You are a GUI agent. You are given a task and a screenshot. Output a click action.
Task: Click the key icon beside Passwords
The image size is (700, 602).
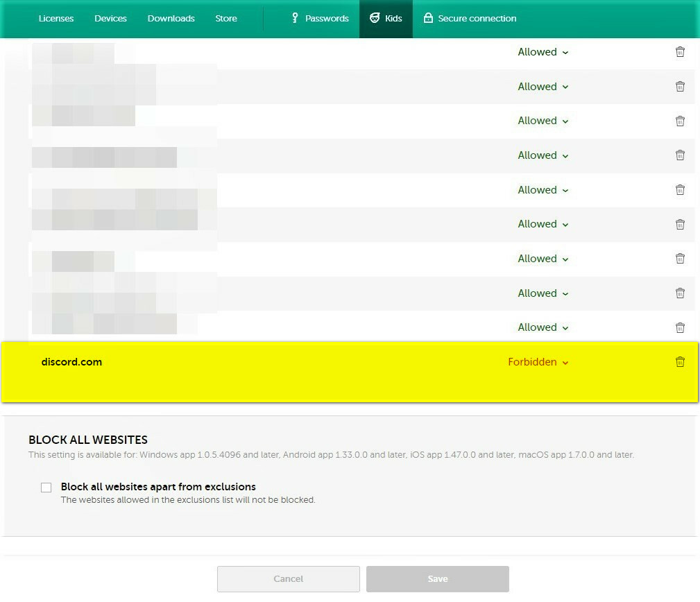[x=295, y=18]
